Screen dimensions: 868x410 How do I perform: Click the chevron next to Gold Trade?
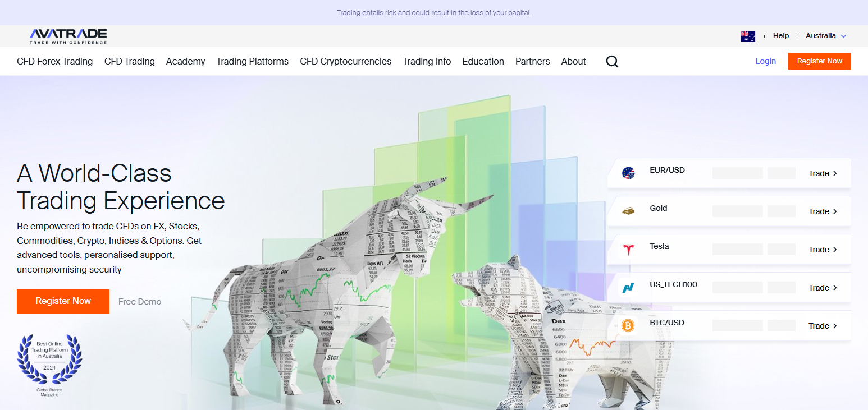(835, 211)
